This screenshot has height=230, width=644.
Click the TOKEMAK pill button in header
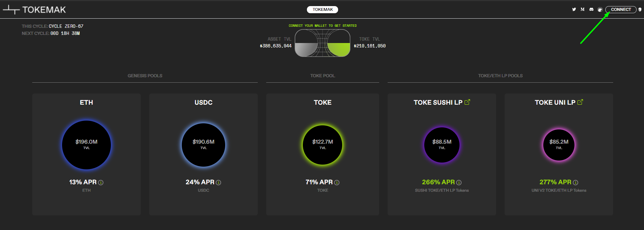323,9
